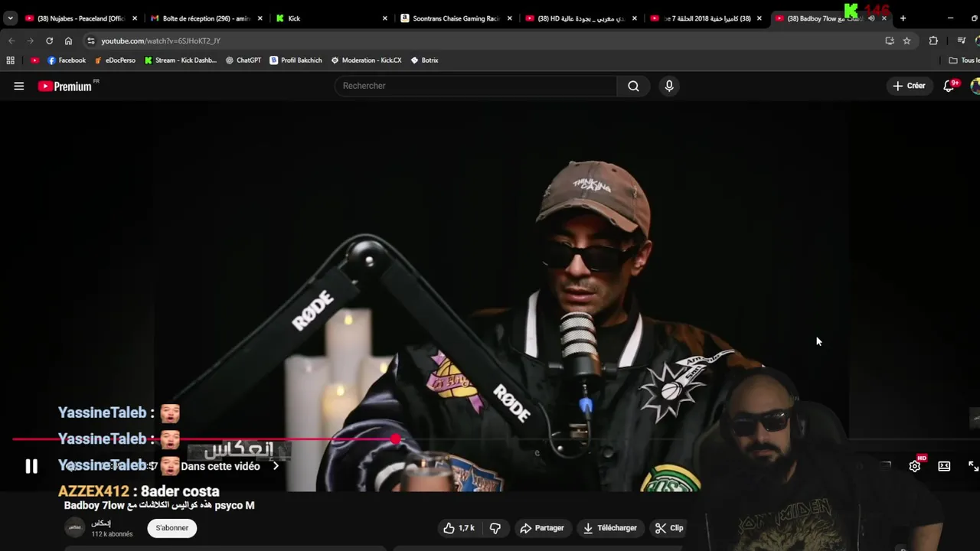This screenshot has height=551, width=980.
Task: Open the Moderation - Kick.CX bookmark
Action: pyautogui.click(x=366, y=60)
